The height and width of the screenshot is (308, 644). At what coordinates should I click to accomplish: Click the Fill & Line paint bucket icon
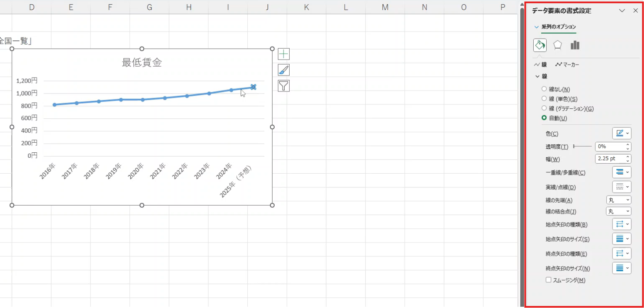click(x=540, y=45)
